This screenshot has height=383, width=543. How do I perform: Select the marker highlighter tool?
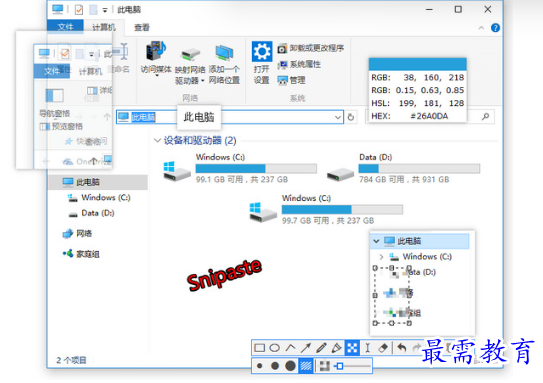click(x=336, y=348)
